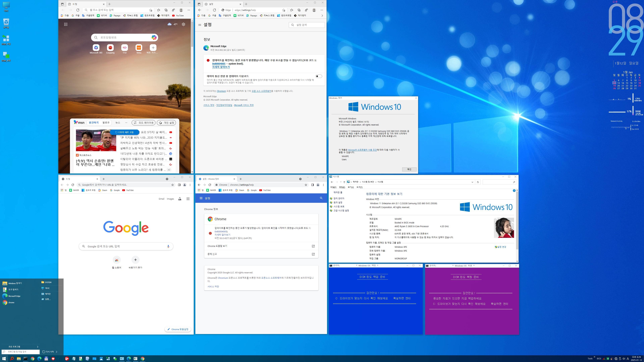Open 보기(V) menu in System window
The width and height of the screenshot is (644, 362).
pos(351,187)
